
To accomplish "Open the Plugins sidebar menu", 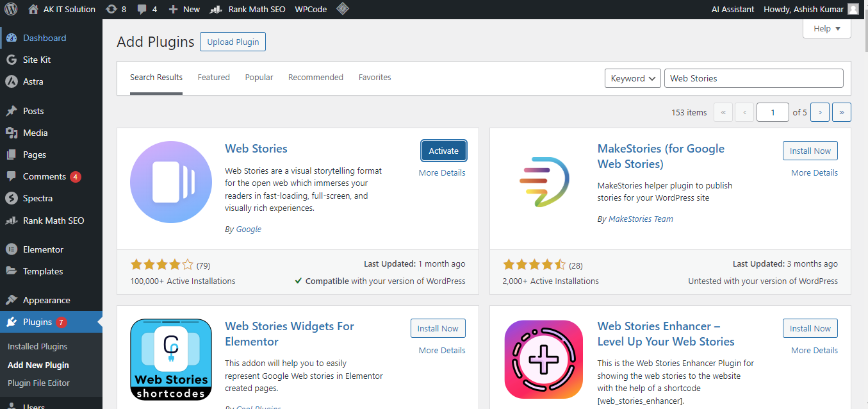I will 51,322.
